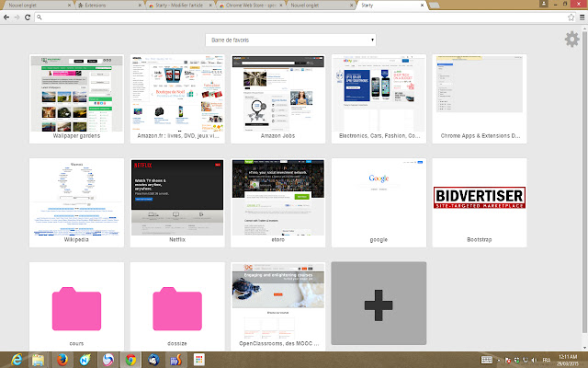The height and width of the screenshot is (368, 588).
Task: Close the Extensions tab
Action: tap(140, 6)
